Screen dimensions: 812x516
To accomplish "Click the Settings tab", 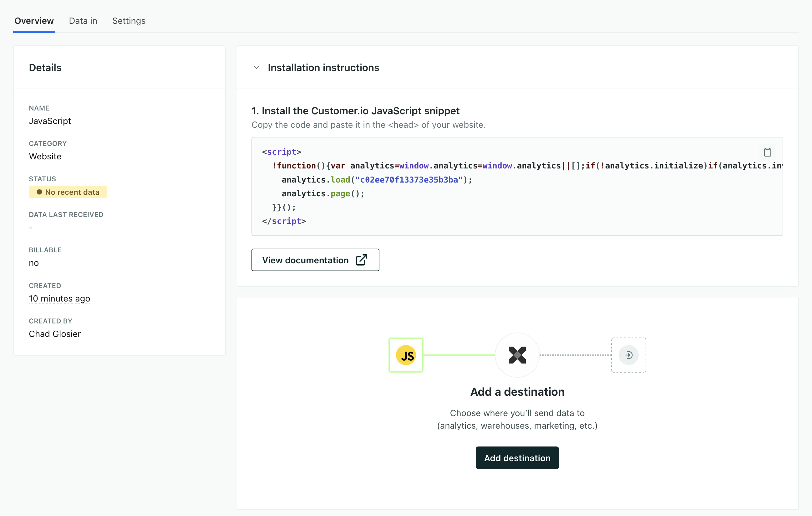I will click(x=129, y=20).
